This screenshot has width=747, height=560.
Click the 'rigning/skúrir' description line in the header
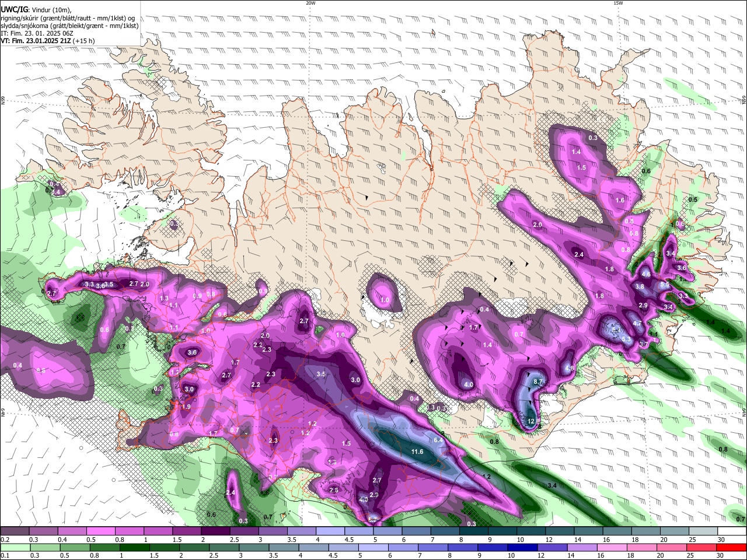(68, 17)
